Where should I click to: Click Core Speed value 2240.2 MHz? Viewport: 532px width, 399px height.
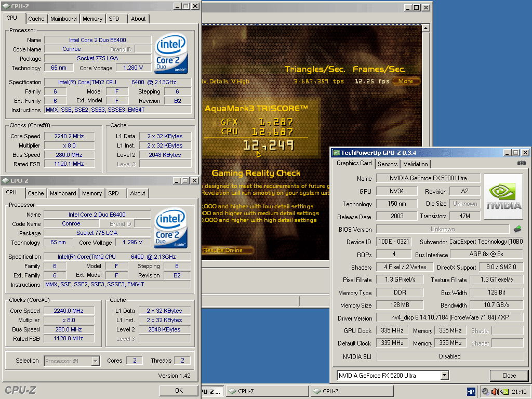point(69,136)
